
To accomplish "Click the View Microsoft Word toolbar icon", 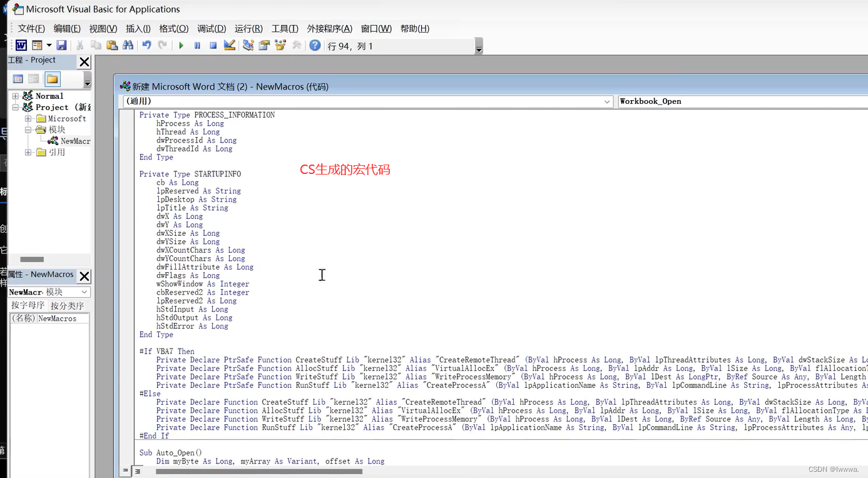I will 21,45.
